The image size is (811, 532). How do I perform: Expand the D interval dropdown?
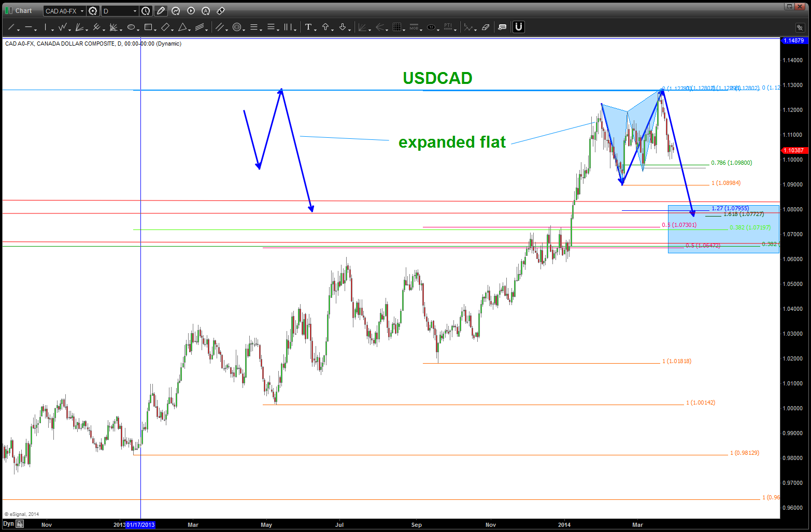[135, 11]
